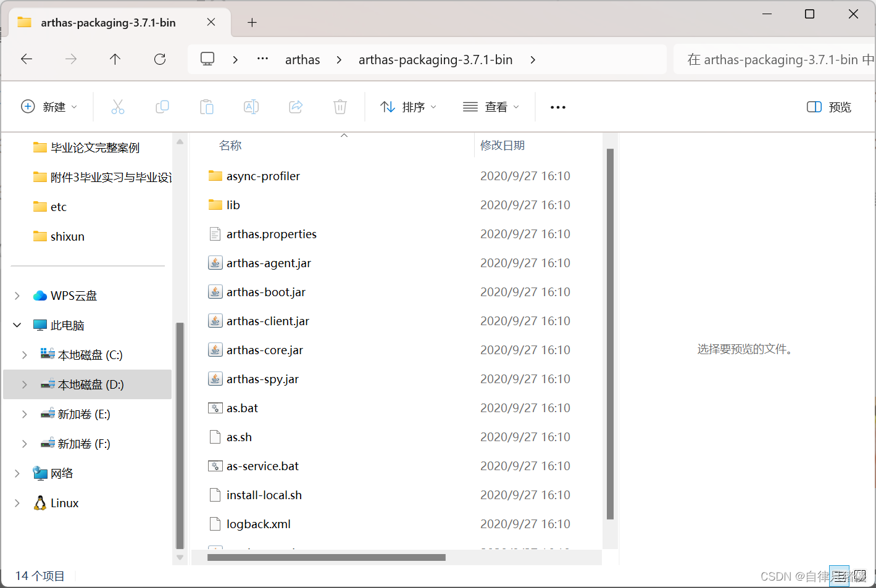Expand the 本地磁盘 (C:) node
876x588 pixels.
(x=25, y=355)
